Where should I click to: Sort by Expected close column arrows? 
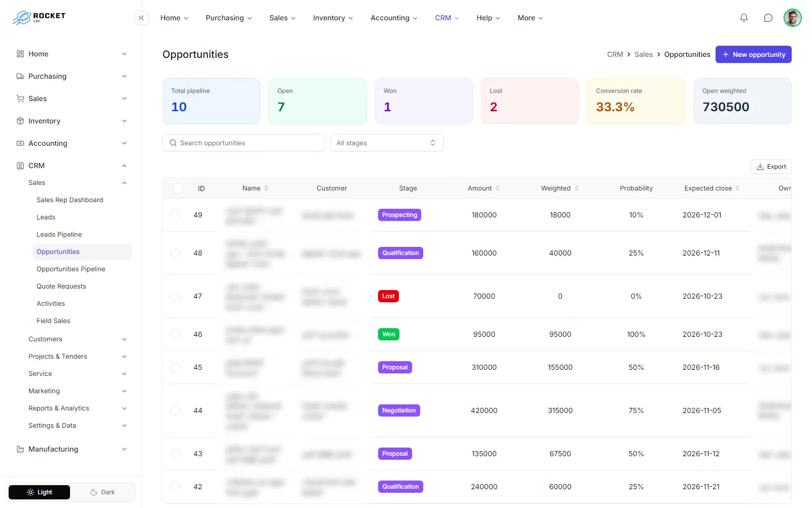tap(737, 188)
